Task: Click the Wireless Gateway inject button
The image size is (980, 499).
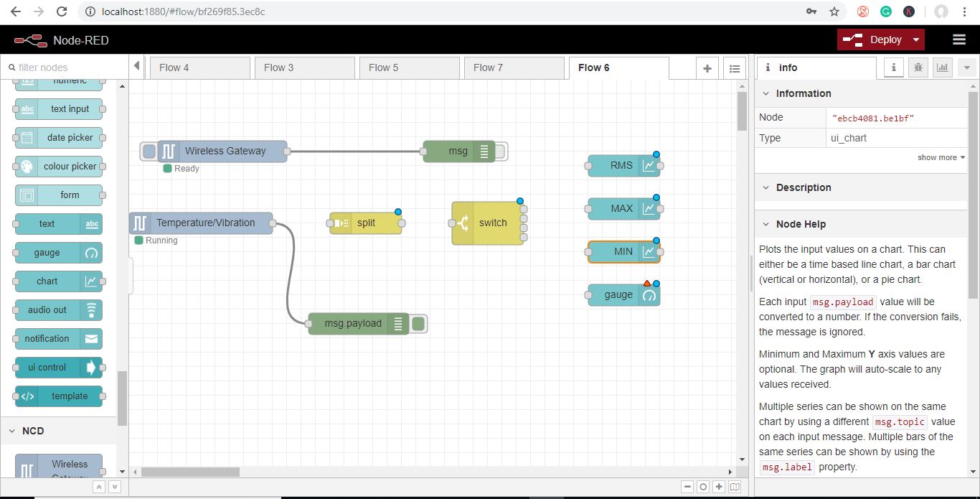Action: tap(149, 151)
